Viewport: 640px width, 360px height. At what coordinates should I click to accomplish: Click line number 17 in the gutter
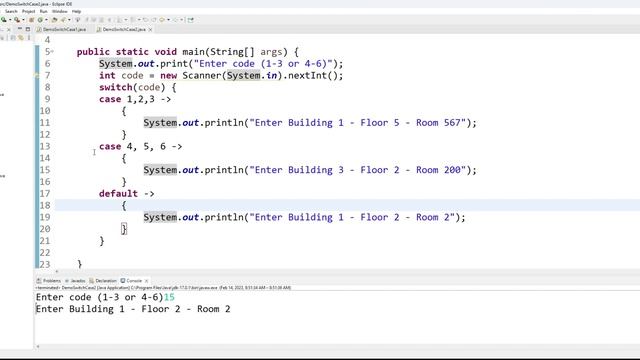click(x=45, y=194)
